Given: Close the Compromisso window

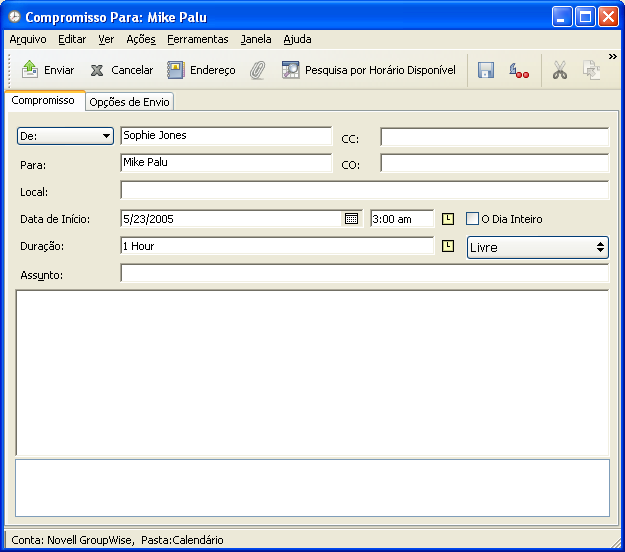Looking at the screenshot, I should [608, 17].
